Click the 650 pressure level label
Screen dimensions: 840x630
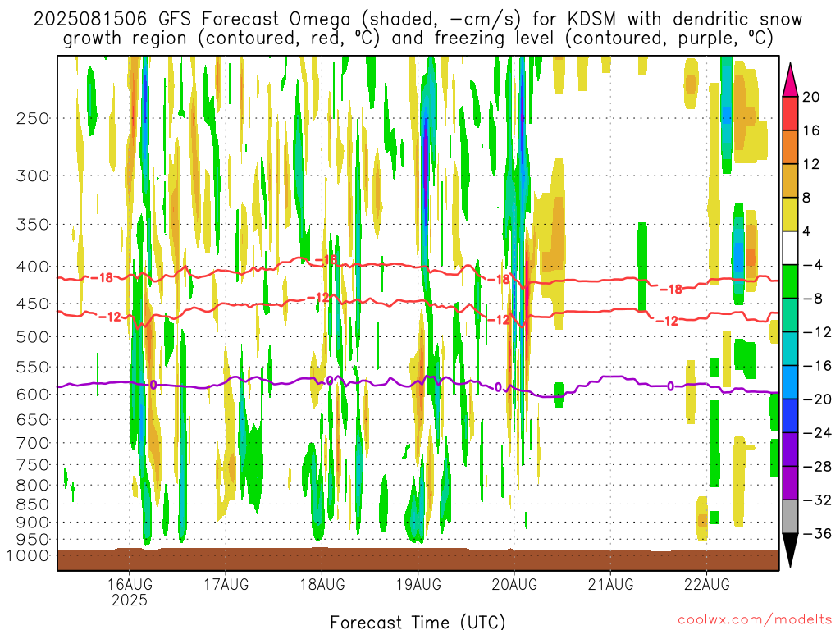coord(33,419)
